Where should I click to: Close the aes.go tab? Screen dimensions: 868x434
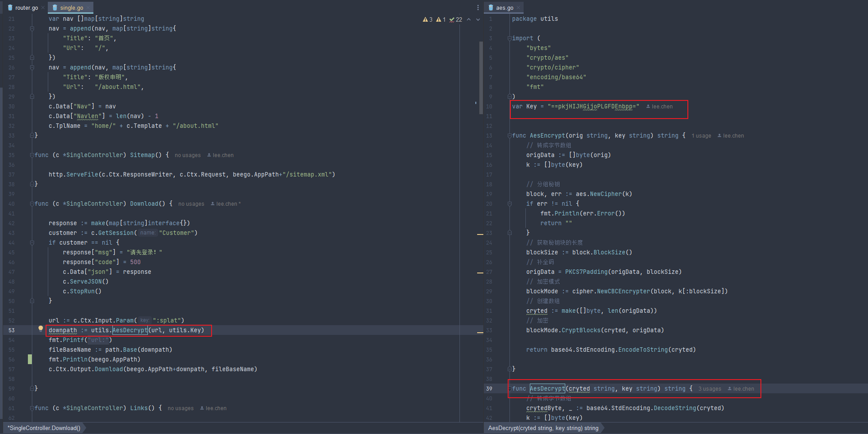(519, 8)
